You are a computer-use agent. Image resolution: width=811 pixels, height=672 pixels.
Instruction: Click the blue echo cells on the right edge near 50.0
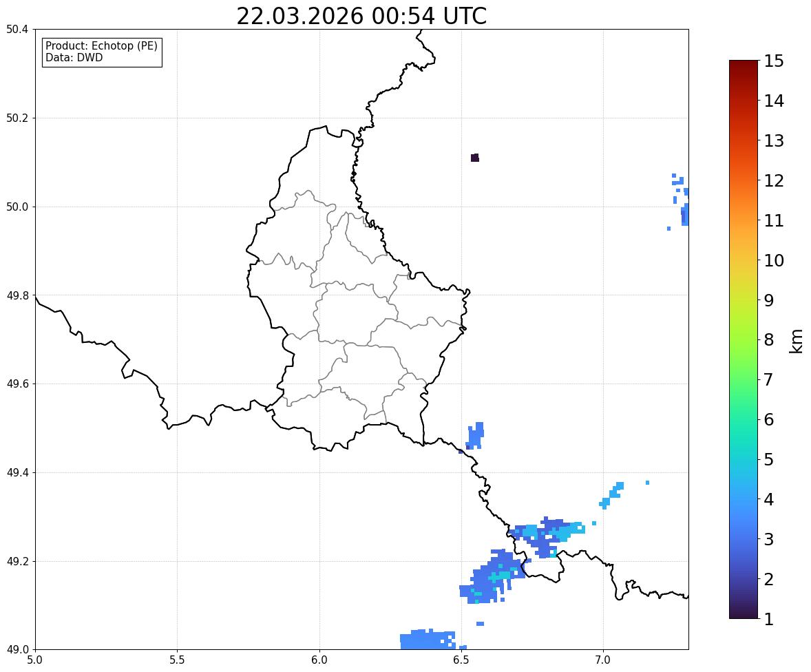(681, 201)
